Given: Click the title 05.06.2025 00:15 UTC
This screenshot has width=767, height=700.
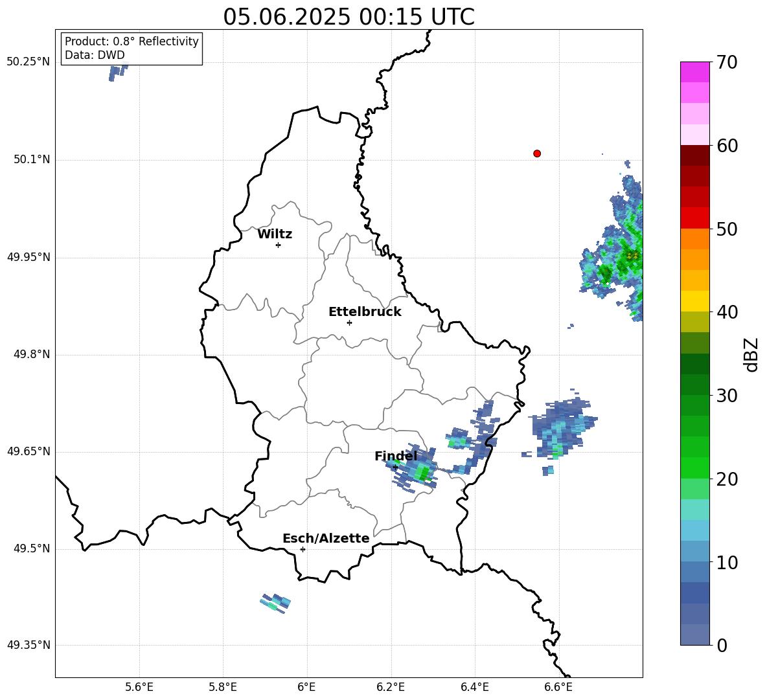Looking at the screenshot, I should click(349, 17).
